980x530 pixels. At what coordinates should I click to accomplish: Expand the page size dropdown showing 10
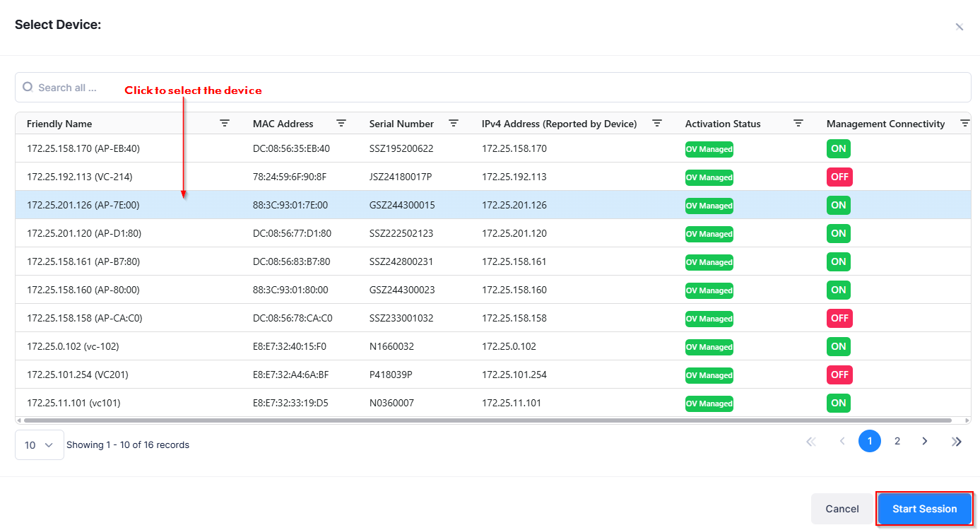click(x=40, y=445)
